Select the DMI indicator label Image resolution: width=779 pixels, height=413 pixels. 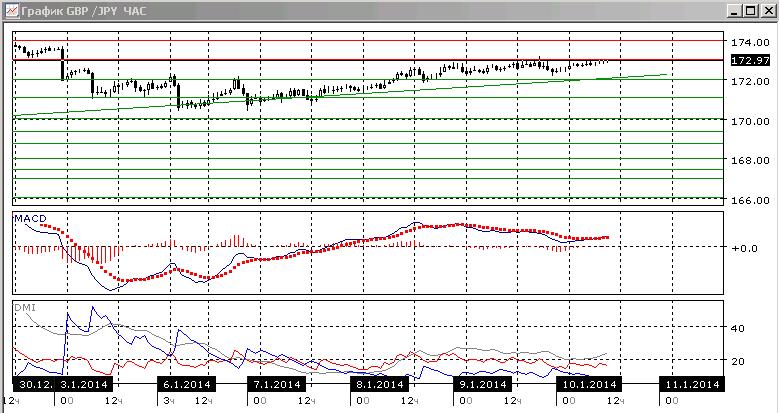[x=25, y=308]
